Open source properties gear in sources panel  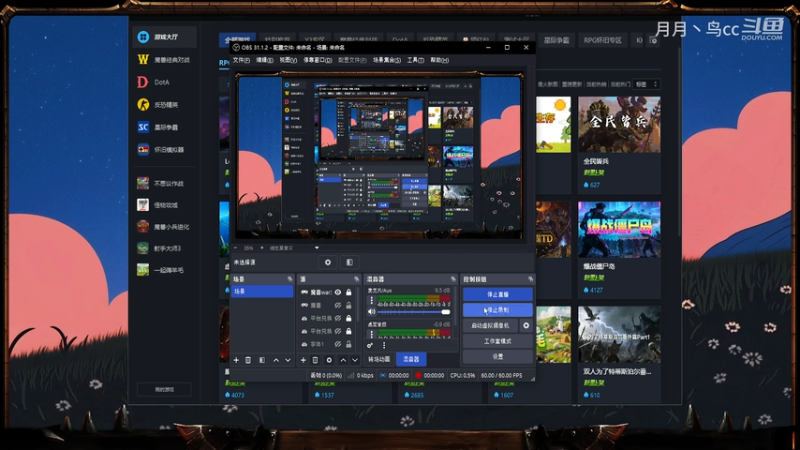tap(329, 360)
